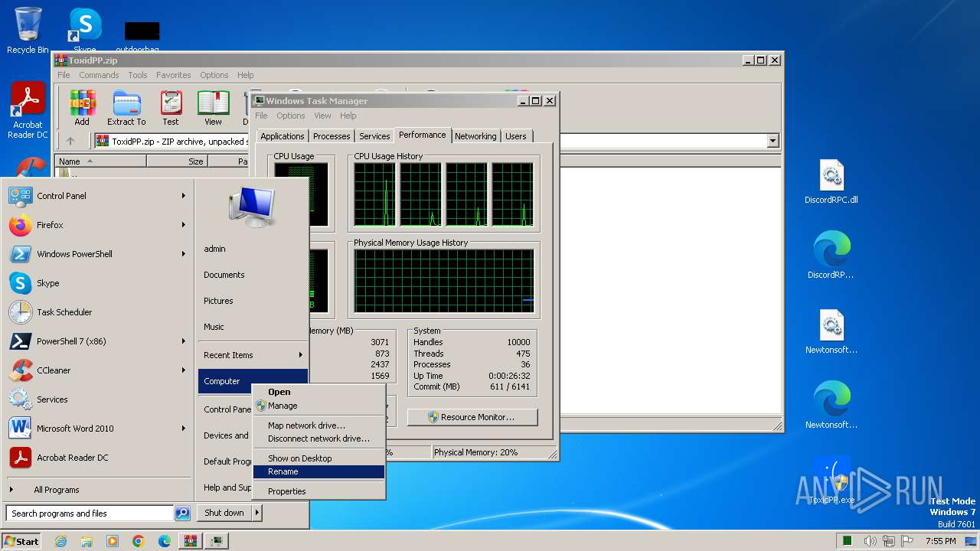
Task: Open Internet Explorer taskbar icon
Action: (60, 541)
